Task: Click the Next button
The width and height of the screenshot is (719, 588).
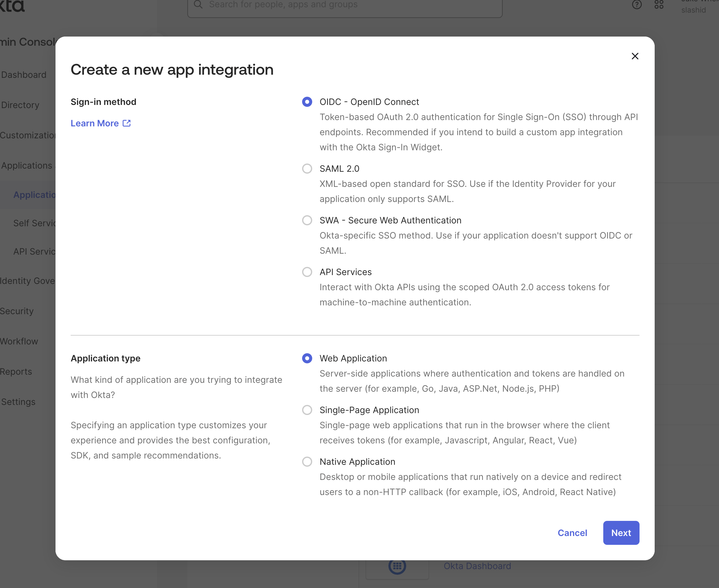Action: coord(621,533)
